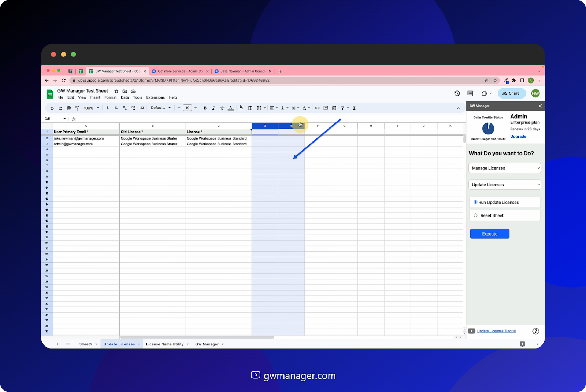Click the Execute button

click(x=490, y=234)
